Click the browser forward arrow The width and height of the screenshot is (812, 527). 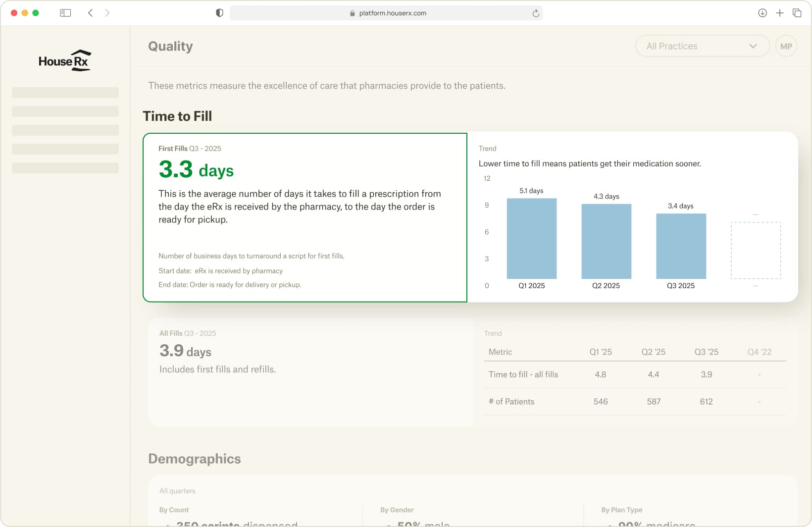pyautogui.click(x=107, y=13)
